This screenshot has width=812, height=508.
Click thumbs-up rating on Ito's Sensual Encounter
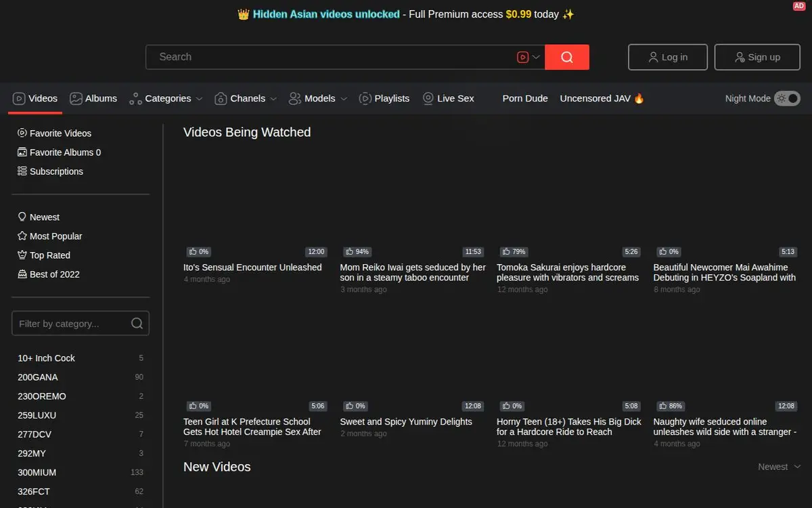pos(199,252)
